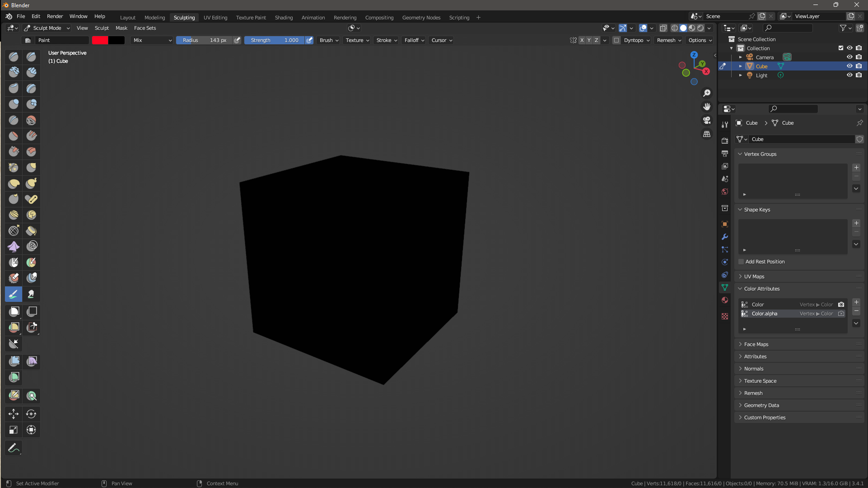Click the red primary paint color swatch
This screenshot has width=868, height=488.
click(x=100, y=40)
